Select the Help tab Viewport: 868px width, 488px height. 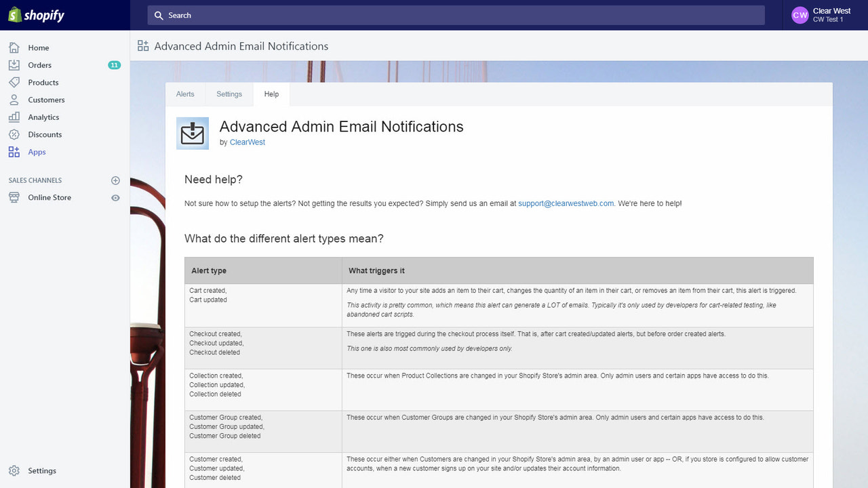[272, 94]
